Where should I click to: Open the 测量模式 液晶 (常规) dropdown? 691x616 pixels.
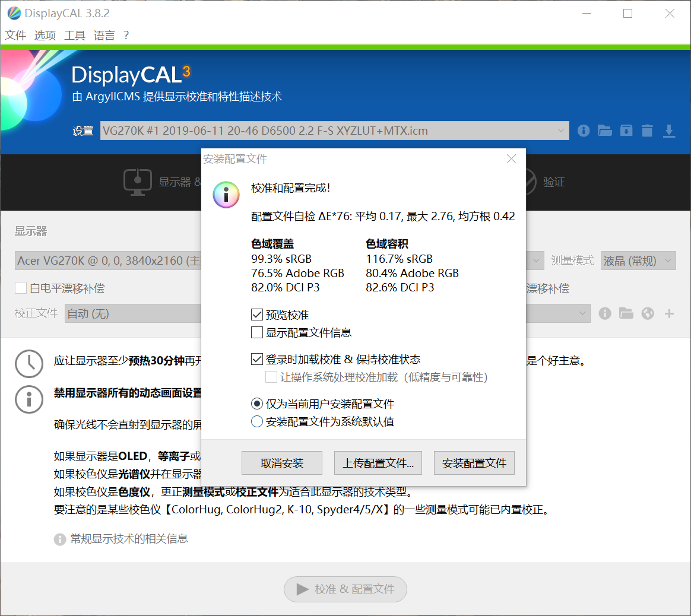click(x=639, y=261)
